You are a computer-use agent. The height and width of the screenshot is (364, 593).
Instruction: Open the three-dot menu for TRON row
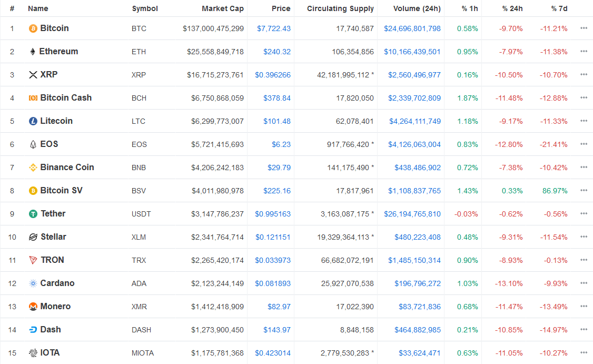point(584,260)
